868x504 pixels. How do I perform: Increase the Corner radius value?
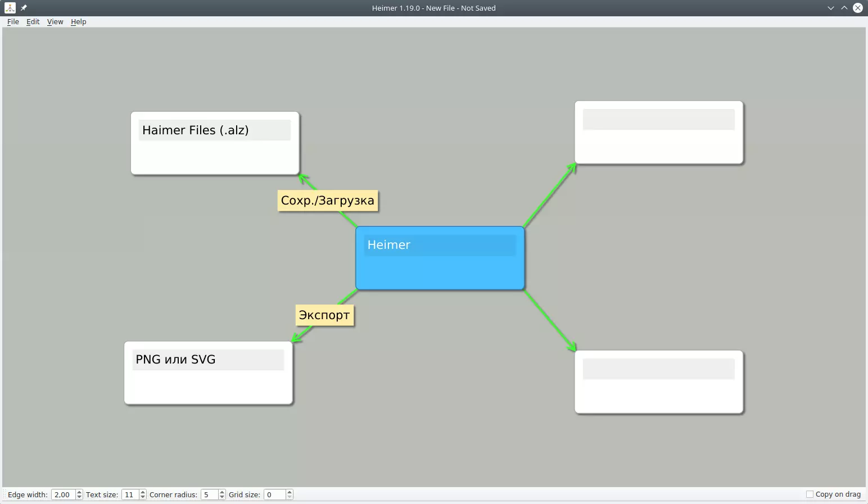[x=222, y=492]
